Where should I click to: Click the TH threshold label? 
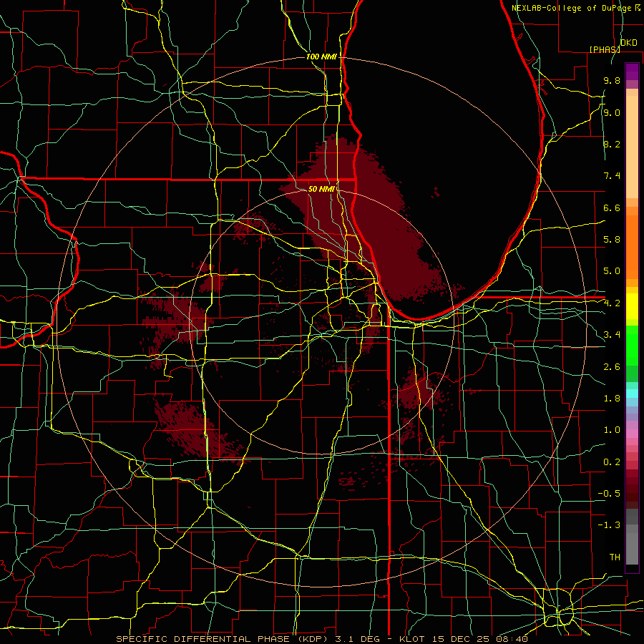pyautogui.click(x=615, y=557)
